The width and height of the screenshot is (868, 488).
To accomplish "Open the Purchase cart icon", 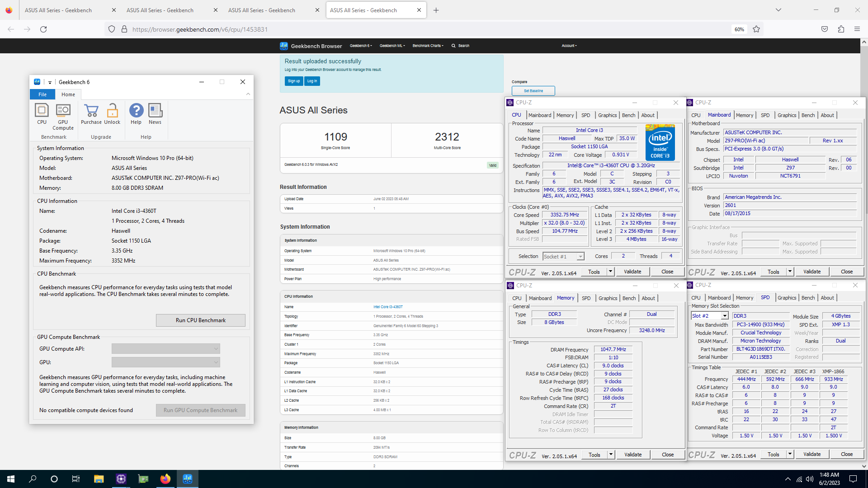I will tap(91, 114).
